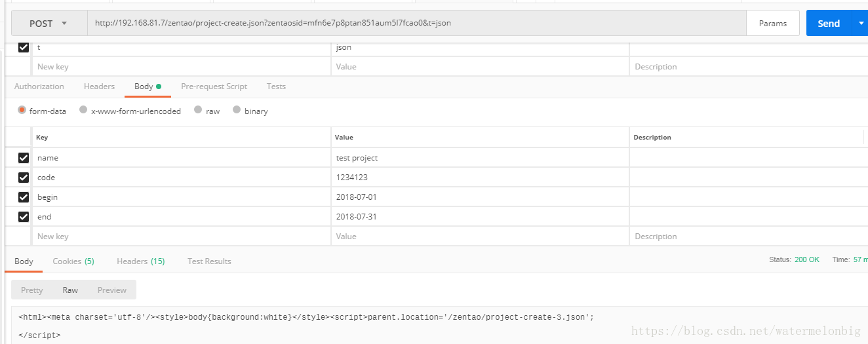Viewport: 868px width, 344px height.
Task: Uncheck the 't' query parameter checkbox
Action: coord(24,47)
